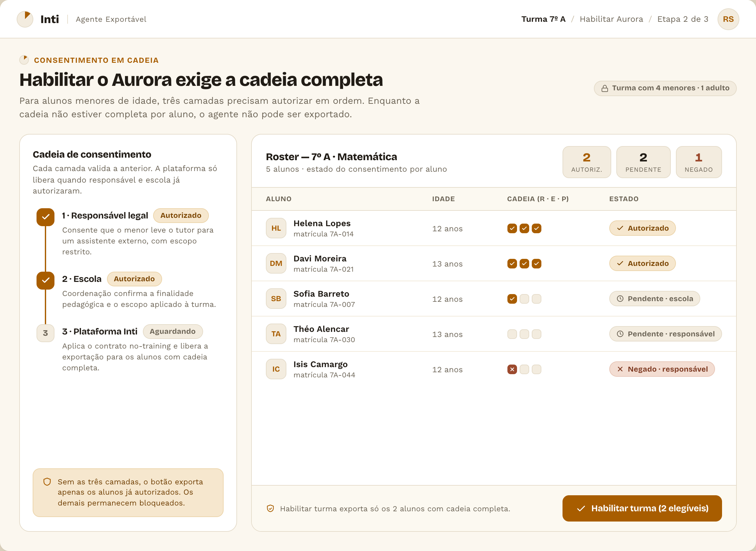Click Isis Camargo's red denied chain box
Screen dimensions: 756x551
(x=512, y=369)
